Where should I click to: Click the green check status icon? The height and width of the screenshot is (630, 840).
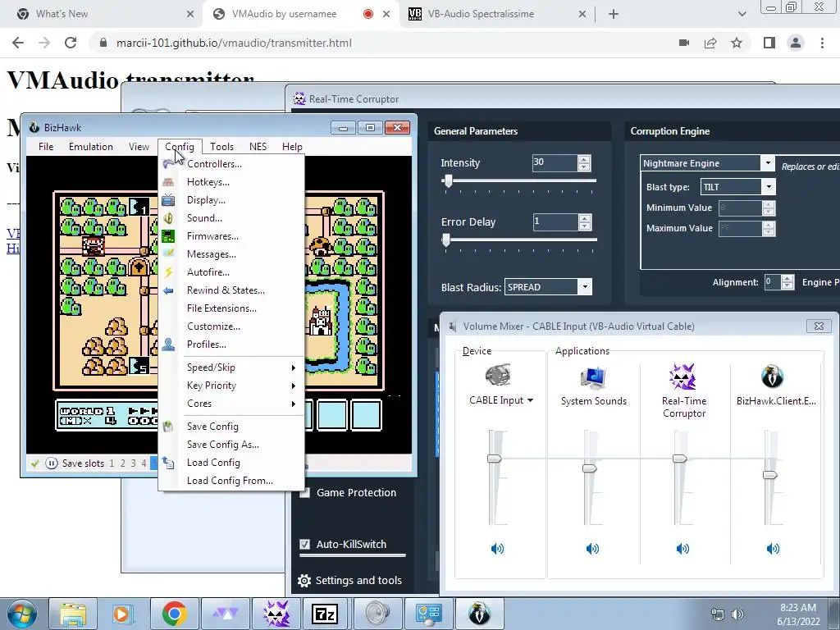coord(35,463)
